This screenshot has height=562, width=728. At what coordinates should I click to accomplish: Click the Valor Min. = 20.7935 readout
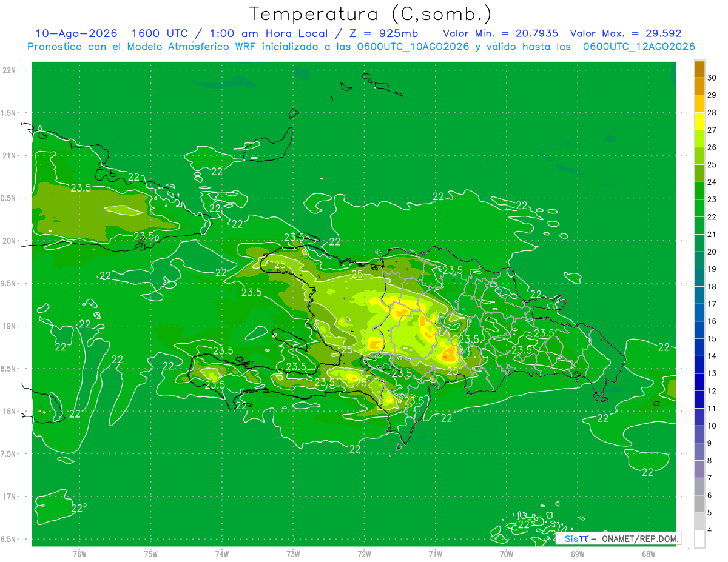[500, 33]
